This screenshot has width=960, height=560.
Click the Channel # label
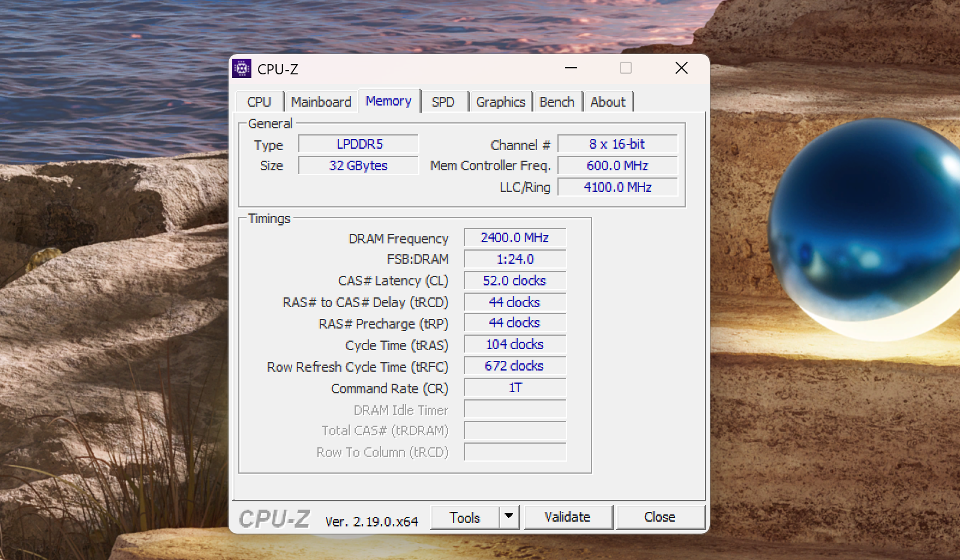point(520,145)
